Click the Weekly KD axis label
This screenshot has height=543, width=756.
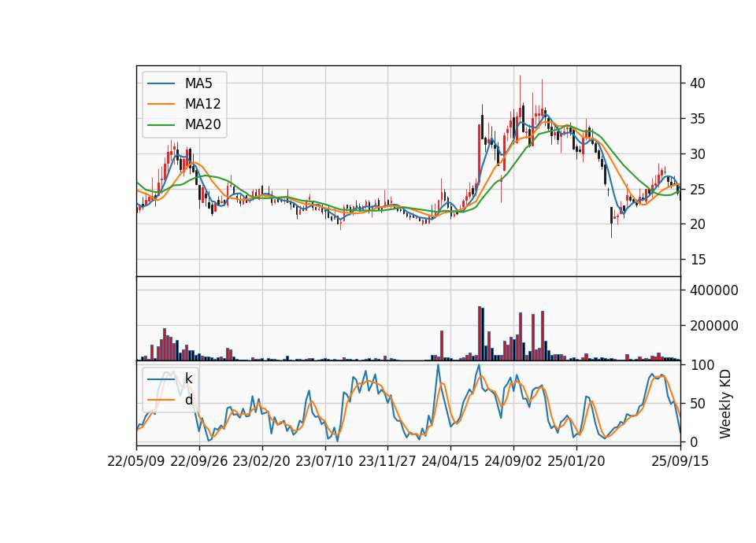[x=725, y=404]
